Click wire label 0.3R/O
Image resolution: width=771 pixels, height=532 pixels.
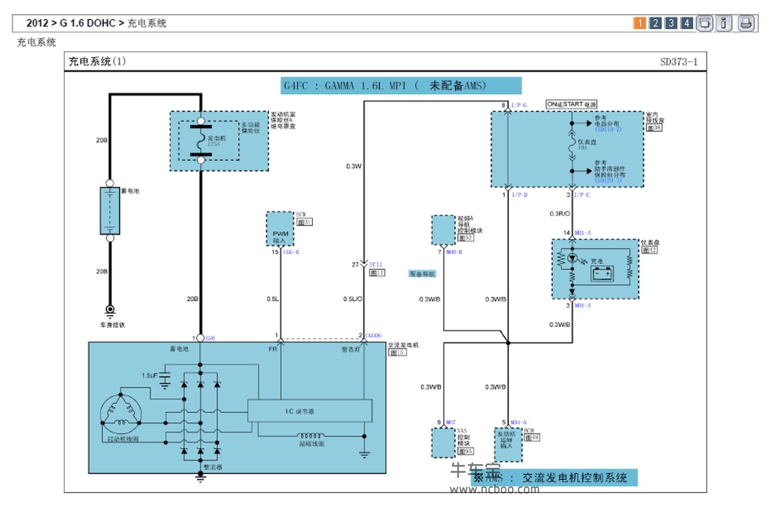(559, 213)
